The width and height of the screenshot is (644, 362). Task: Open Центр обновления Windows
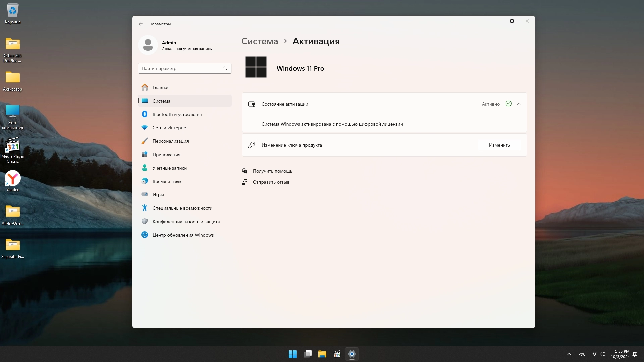[x=183, y=235]
